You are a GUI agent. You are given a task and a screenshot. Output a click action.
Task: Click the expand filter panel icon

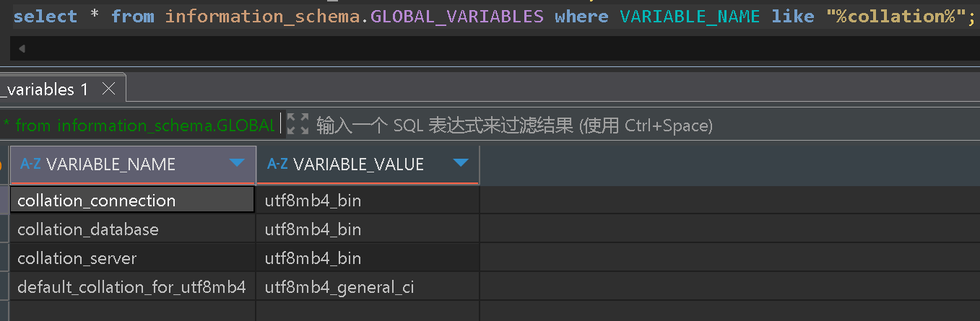tap(298, 125)
